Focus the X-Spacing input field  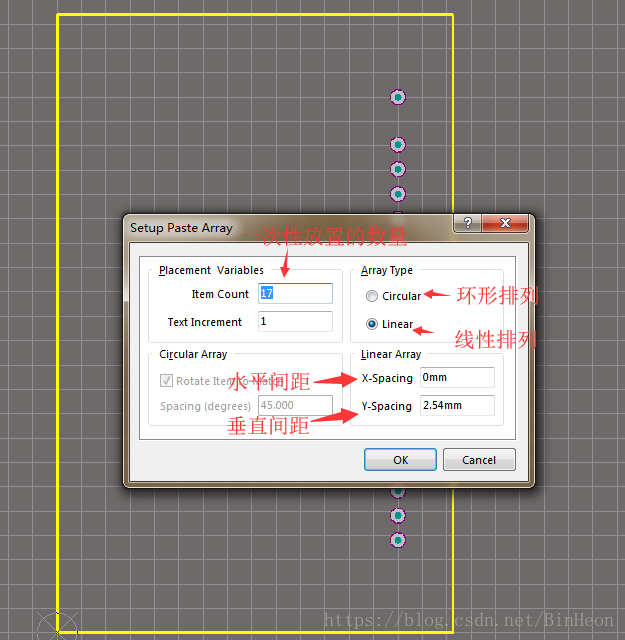pos(456,378)
